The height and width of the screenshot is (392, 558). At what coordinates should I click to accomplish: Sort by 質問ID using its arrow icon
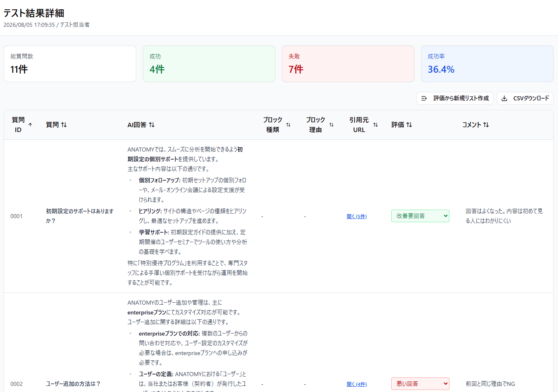click(30, 125)
